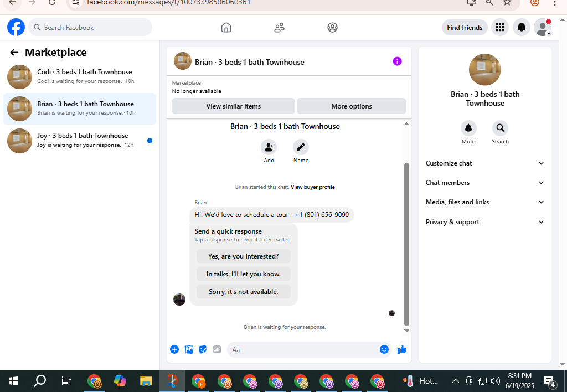Open volume control in system tray
This screenshot has height=392, width=567.
[x=496, y=381]
